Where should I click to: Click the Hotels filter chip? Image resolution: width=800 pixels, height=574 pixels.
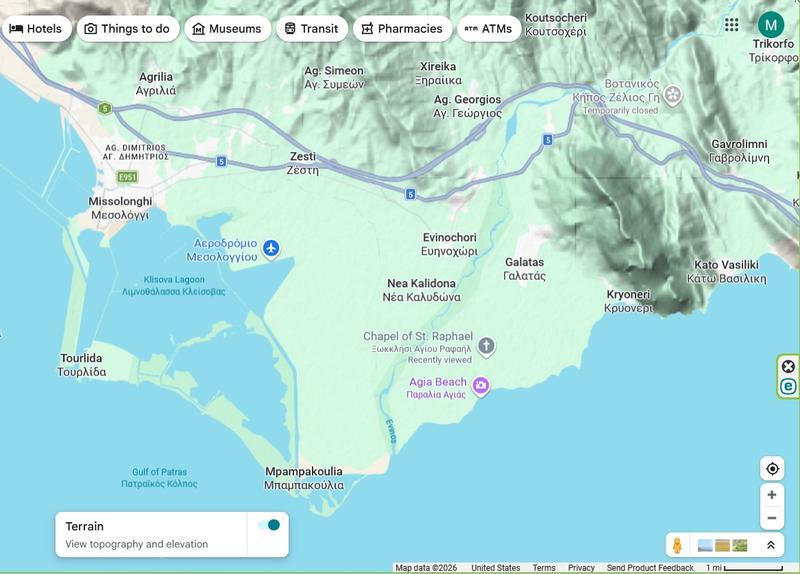pyautogui.click(x=36, y=29)
